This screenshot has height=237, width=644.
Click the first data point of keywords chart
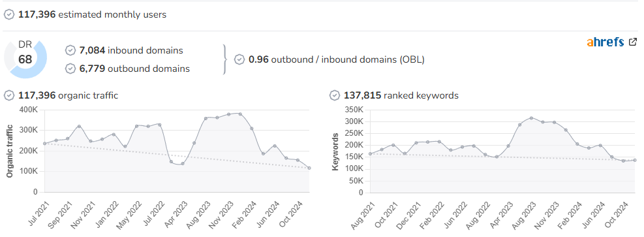tap(370, 153)
